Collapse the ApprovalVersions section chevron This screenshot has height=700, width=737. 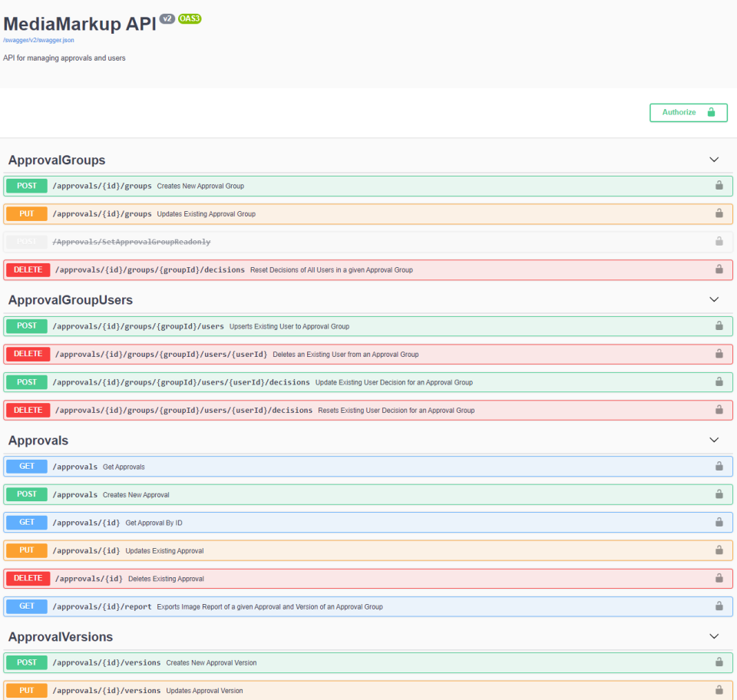pyautogui.click(x=713, y=636)
